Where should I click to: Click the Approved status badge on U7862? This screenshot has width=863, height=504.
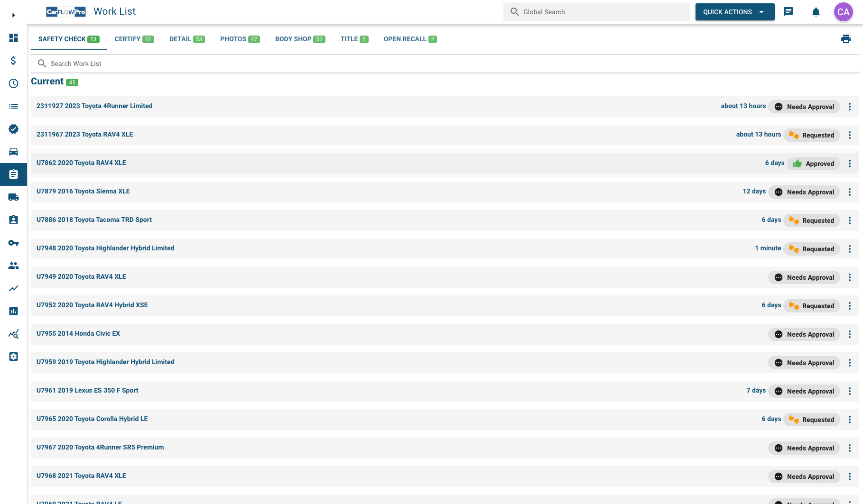tap(814, 163)
